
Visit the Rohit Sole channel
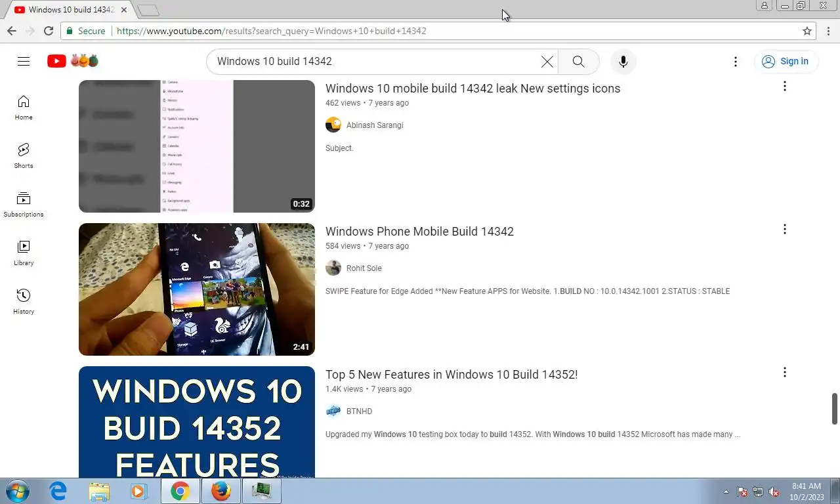(x=364, y=268)
